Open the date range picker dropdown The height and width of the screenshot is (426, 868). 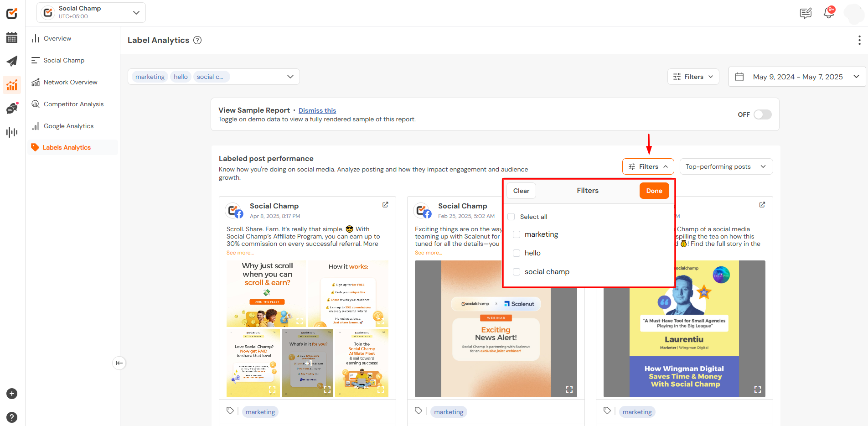pyautogui.click(x=797, y=77)
